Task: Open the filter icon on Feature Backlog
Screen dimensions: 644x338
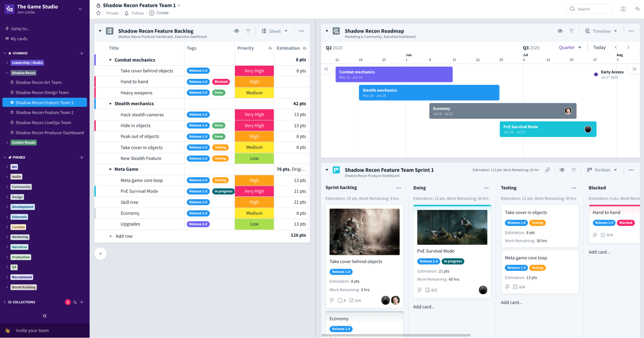Action: 248,31
